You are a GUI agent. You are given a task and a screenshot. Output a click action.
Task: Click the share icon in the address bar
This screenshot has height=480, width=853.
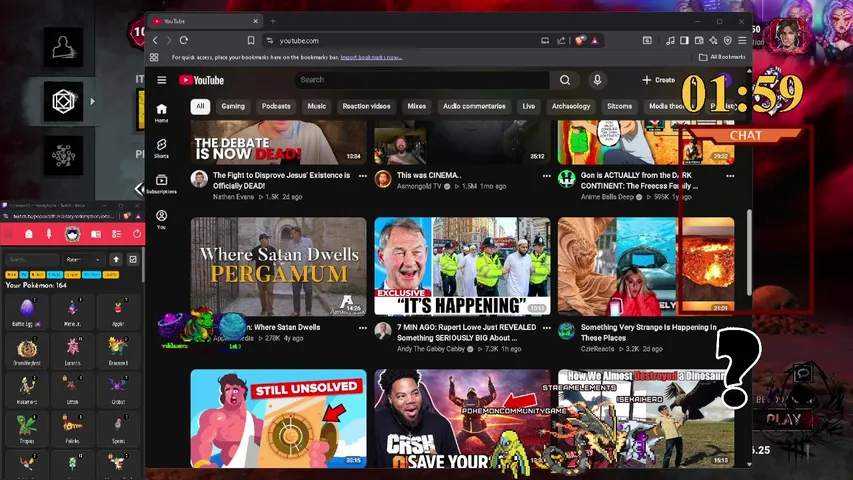pyautogui.click(x=561, y=40)
